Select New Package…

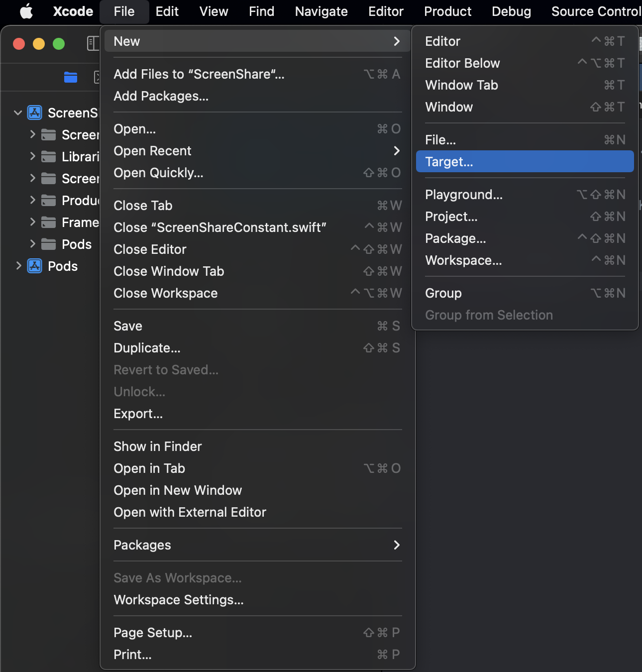[525, 238]
